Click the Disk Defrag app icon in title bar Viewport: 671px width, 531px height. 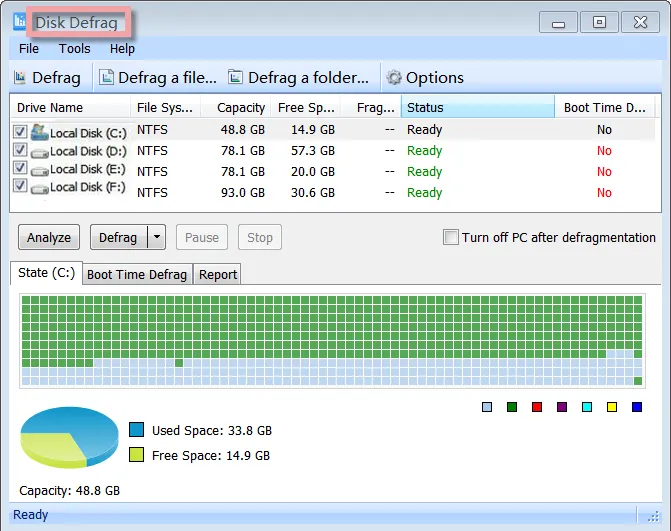click(x=19, y=22)
